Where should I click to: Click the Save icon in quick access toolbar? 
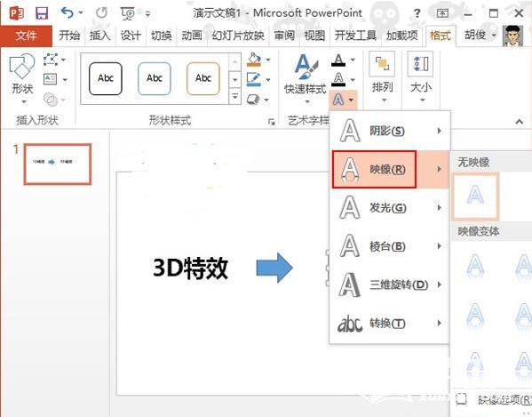coord(42,13)
